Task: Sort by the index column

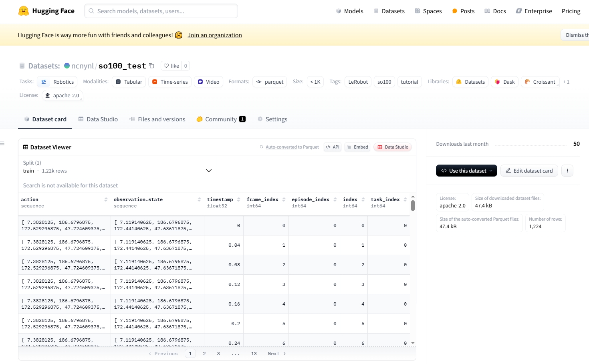Action: tap(363, 199)
